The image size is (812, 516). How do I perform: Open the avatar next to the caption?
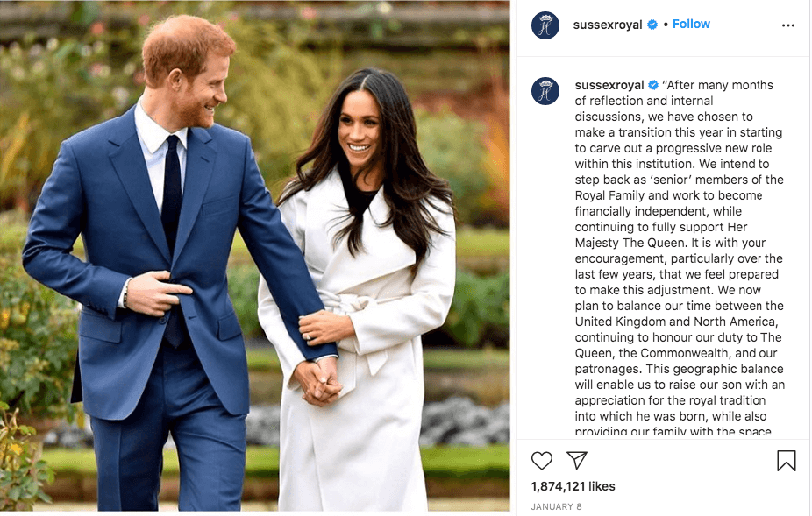(x=545, y=91)
